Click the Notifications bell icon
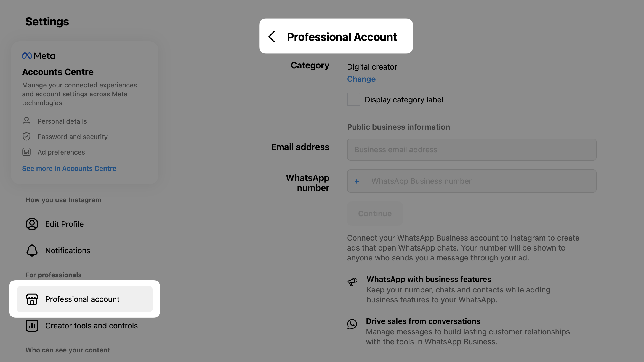644x362 pixels. point(32,251)
